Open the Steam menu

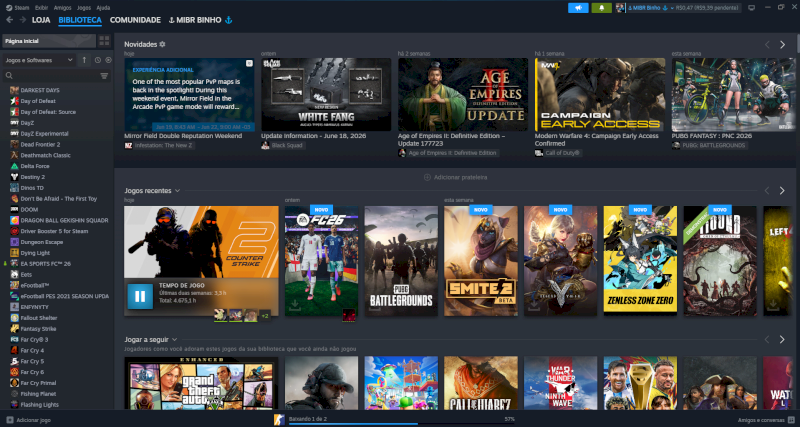coord(18,8)
